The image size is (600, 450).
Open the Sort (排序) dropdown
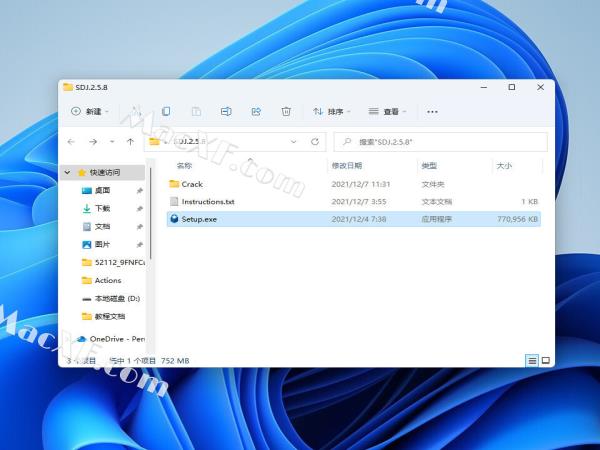tap(332, 111)
